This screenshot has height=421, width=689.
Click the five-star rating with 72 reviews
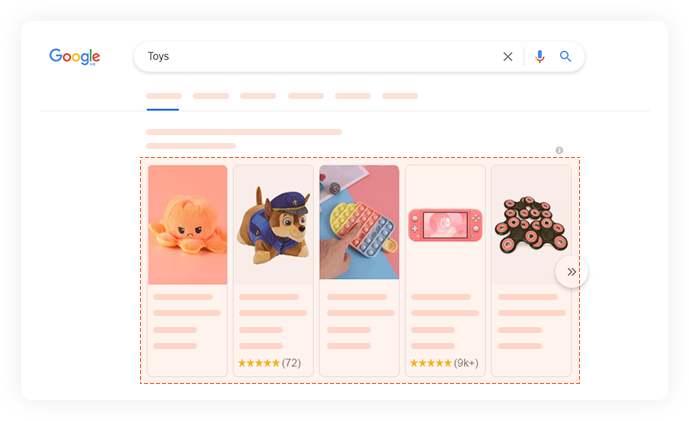[x=269, y=363]
